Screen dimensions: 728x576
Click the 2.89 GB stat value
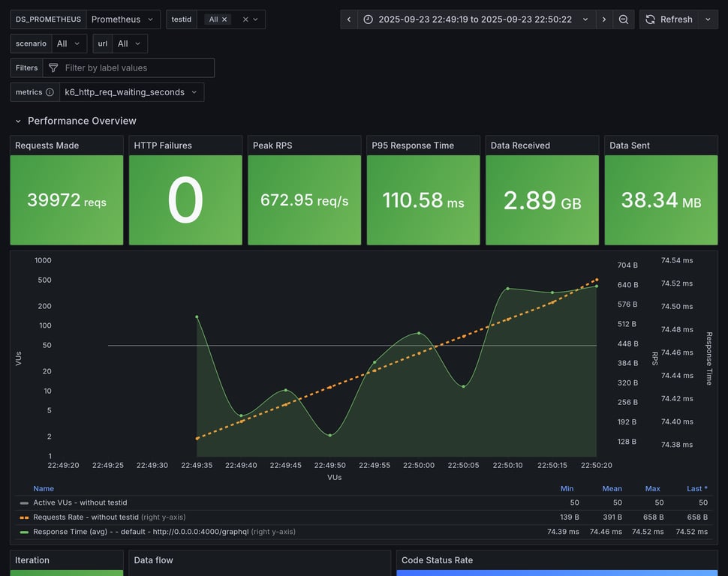point(543,200)
